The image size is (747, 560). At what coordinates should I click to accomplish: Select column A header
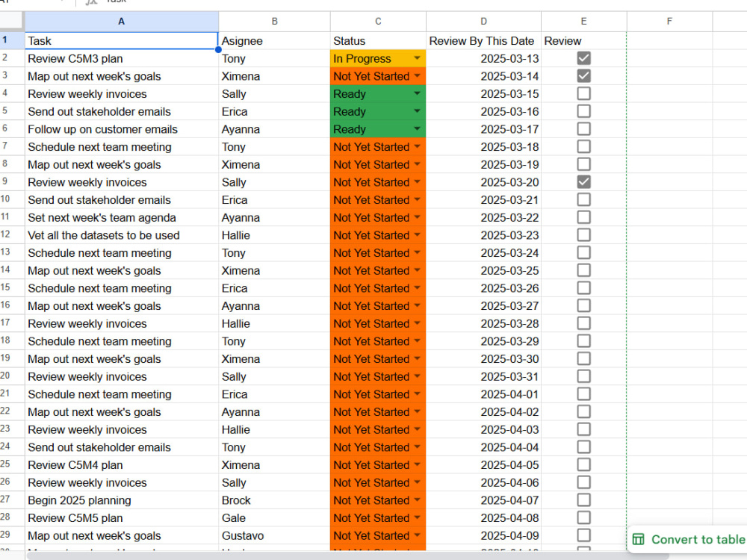click(x=122, y=22)
